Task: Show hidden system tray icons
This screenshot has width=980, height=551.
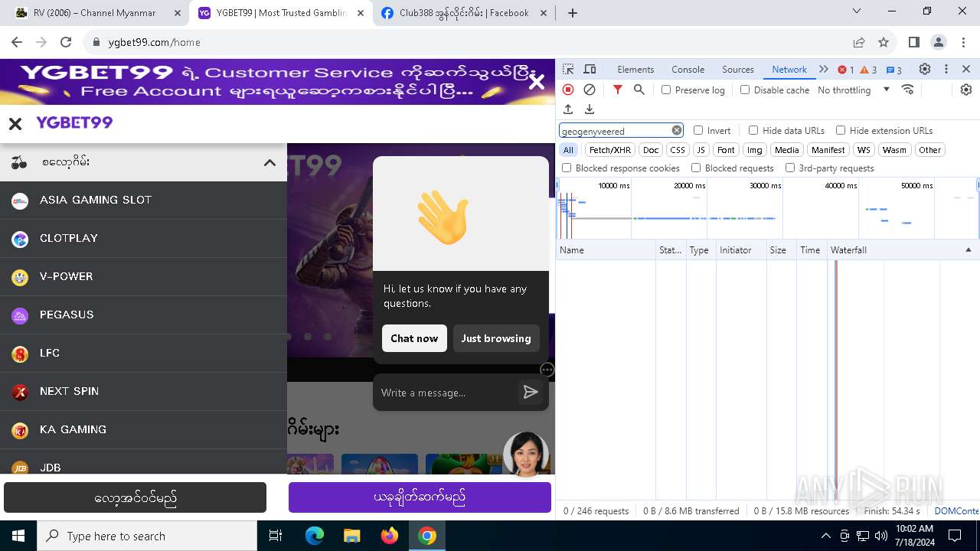Action: pyautogui.click(x=825, y=536)
